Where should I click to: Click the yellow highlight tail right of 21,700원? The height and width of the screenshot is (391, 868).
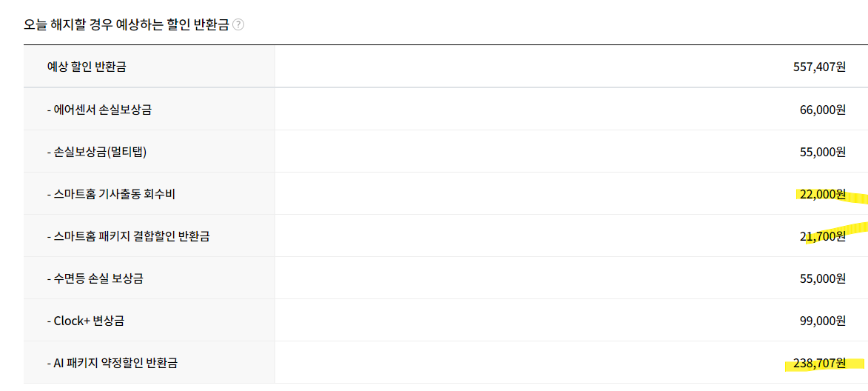point(858,227)
